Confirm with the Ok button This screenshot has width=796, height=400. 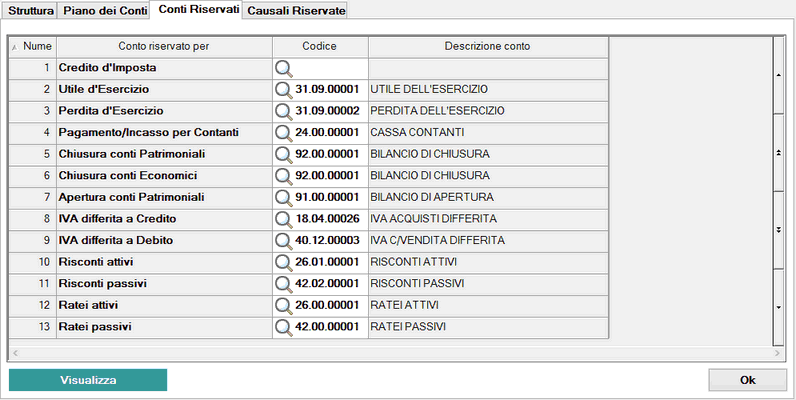pos(747,380)
